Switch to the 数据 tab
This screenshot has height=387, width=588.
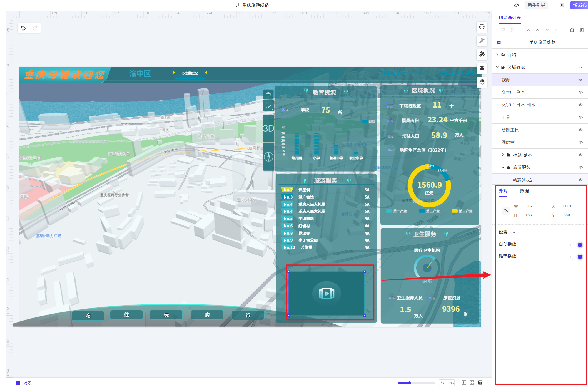[524, 191]
